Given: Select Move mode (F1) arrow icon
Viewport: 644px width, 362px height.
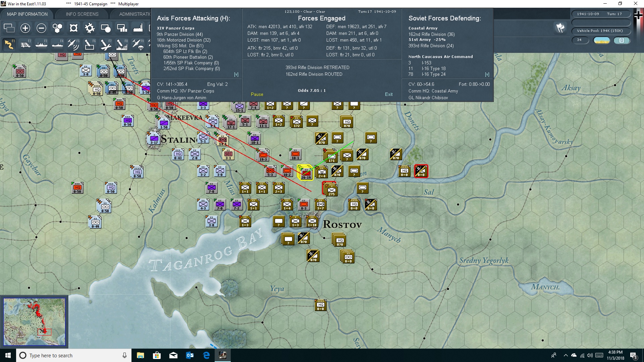Looking at the screenshot, I should (x=9, y=44).
